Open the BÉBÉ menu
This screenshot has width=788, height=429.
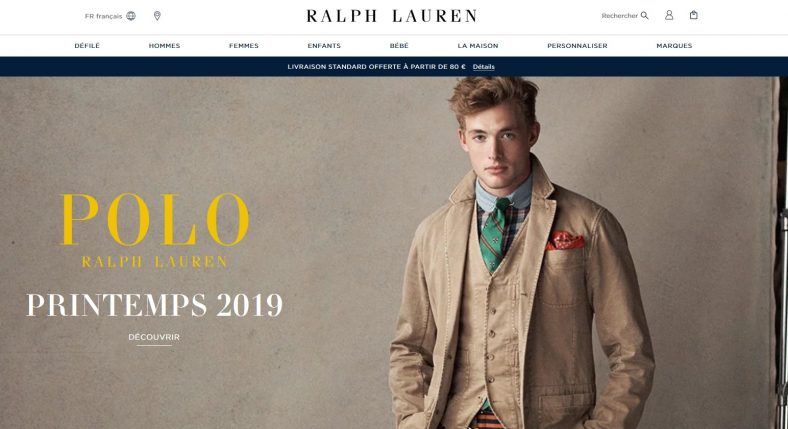point(399,46)
